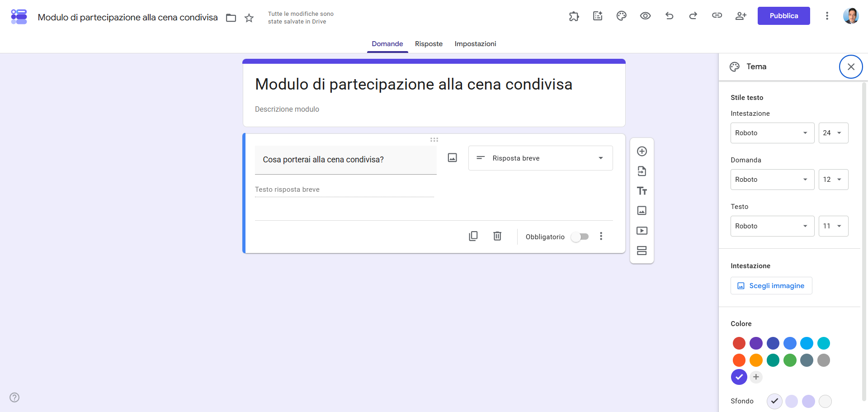Star this form
This screenshot has height=412, width=868.
tap(249, 18)
